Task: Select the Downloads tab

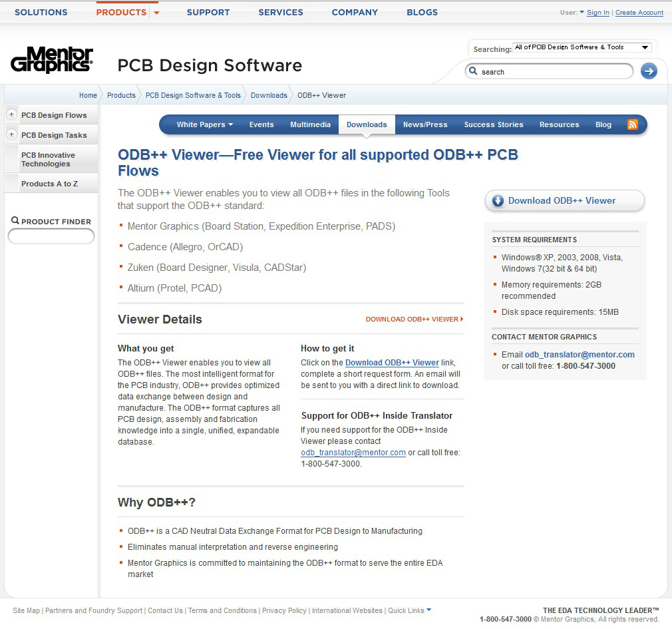Action: click(x=367, y=124)
